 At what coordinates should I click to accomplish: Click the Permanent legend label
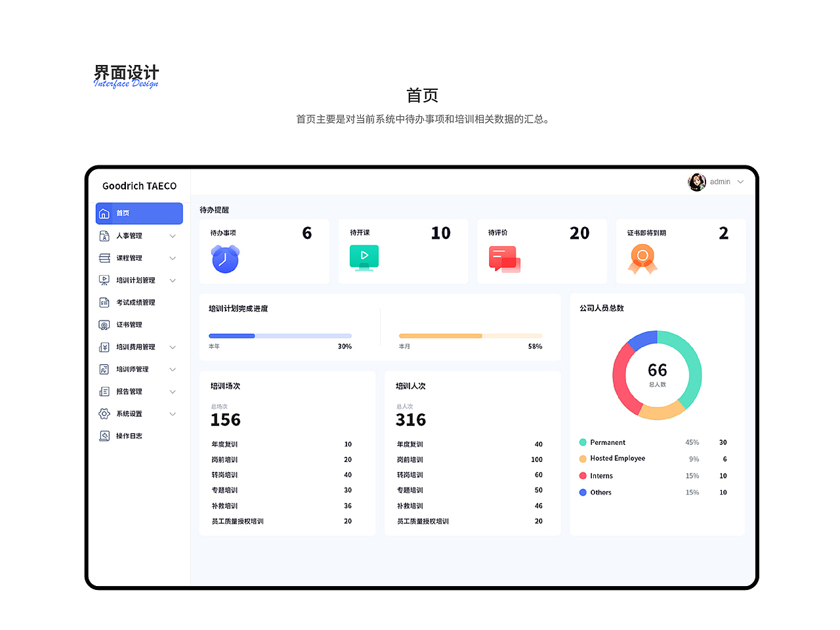pyautogui.click(x=608, y=443)
